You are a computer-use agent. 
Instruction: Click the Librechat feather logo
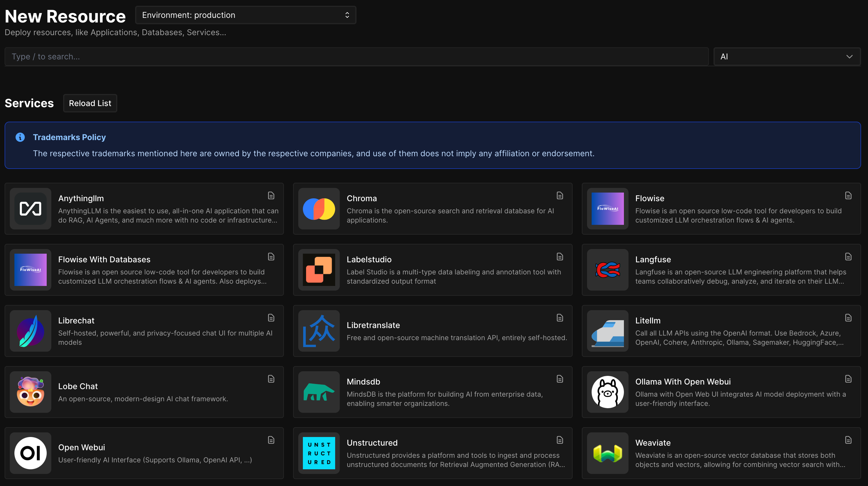[30, 331]
